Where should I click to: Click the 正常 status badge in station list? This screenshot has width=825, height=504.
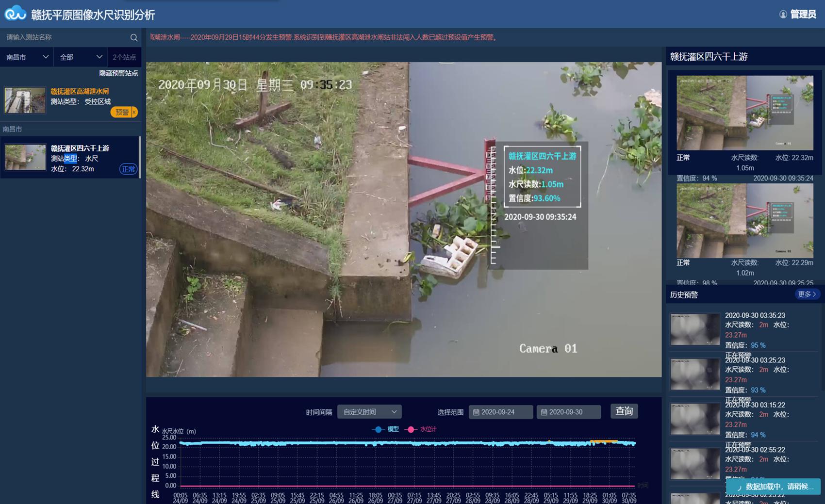pyautogui.click(x=129, y=169)
